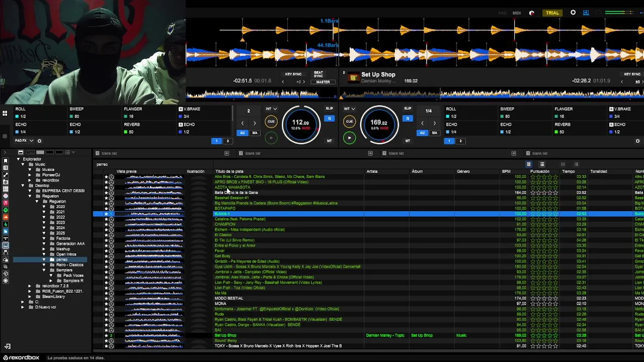Screen dimensions: 644x362
Task: Click MIDI in the top bar
Action: click(x=517, y=13)
